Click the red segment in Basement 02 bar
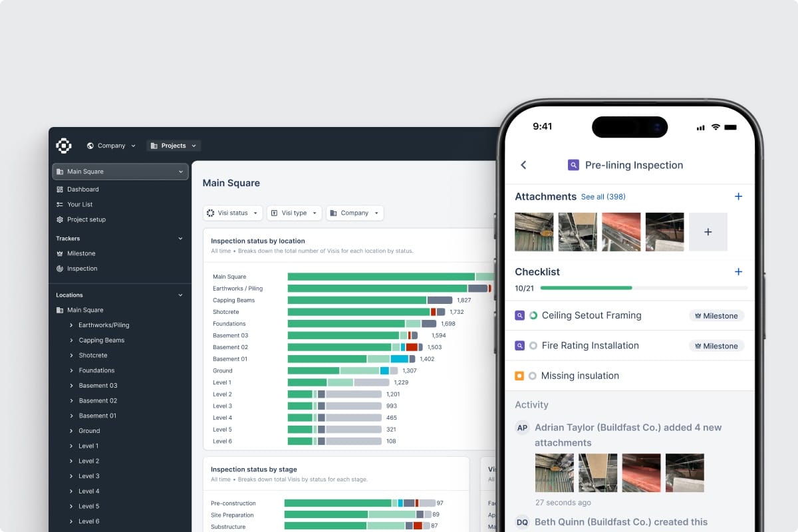The height and width of the screenshot is (532, 798). 412,347
